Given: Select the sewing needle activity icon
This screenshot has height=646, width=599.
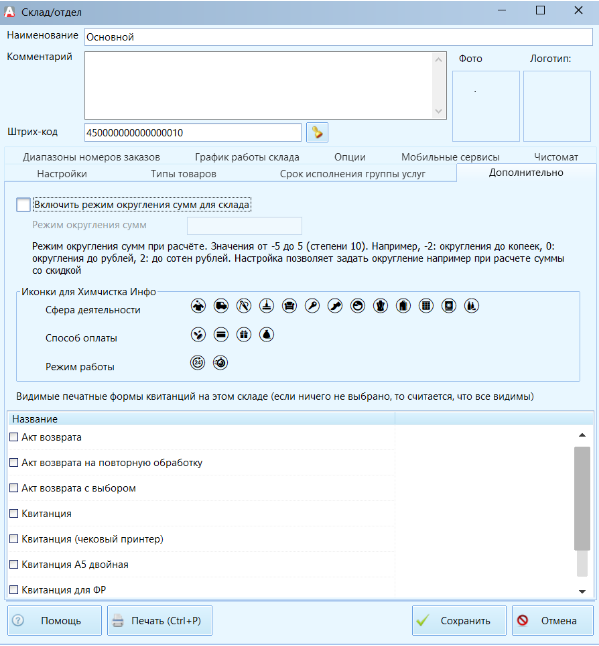Looking at the screenshot, I should (244, 306).
